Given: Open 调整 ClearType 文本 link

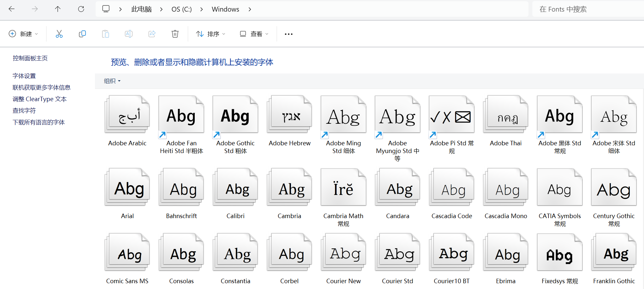Looking at the screenshot, I should coord(40,99).
